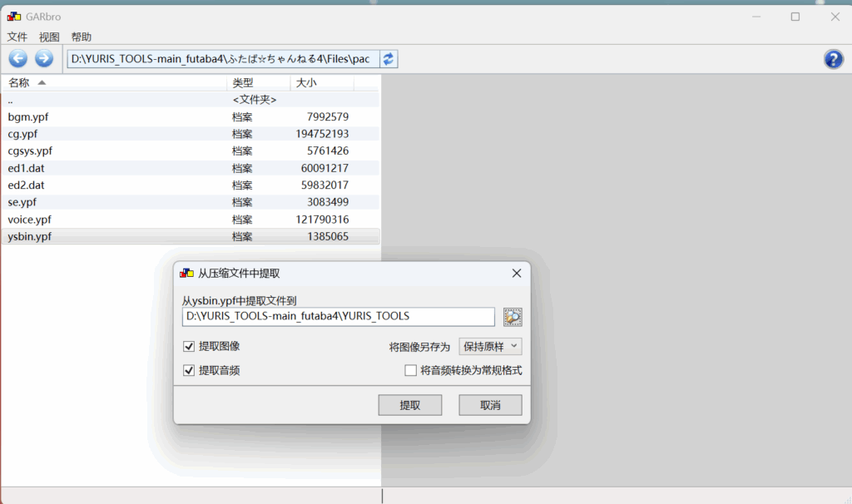Click the extraction destination path field
852x504 pixels.
tap(338, 317)
